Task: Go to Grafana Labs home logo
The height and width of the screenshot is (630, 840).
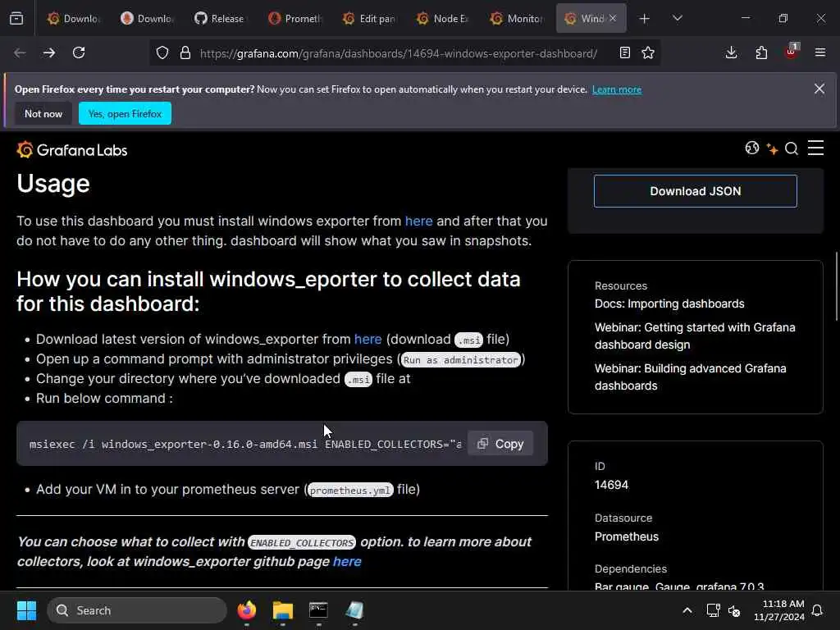Action: point(72,150)
